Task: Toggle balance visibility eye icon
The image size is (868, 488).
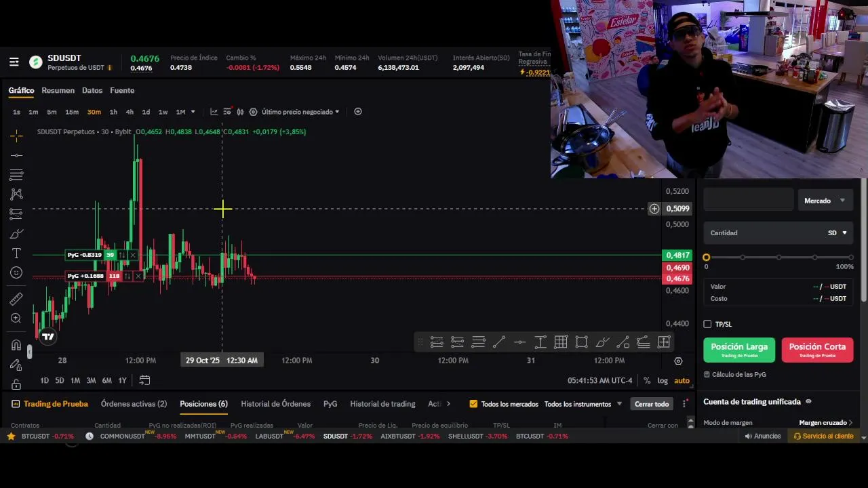Action: click(x=808, y=402)
